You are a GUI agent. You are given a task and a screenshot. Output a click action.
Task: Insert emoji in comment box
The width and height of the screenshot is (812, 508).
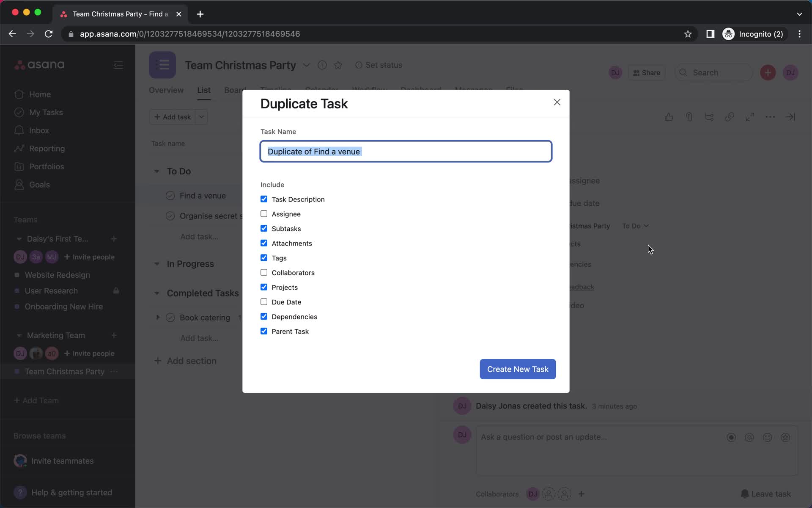tap(767, 437)
